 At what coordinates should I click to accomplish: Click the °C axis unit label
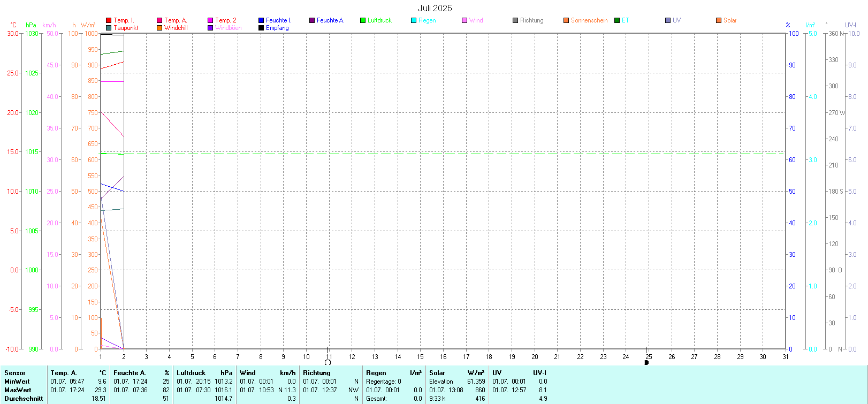[x=13, y=25]
